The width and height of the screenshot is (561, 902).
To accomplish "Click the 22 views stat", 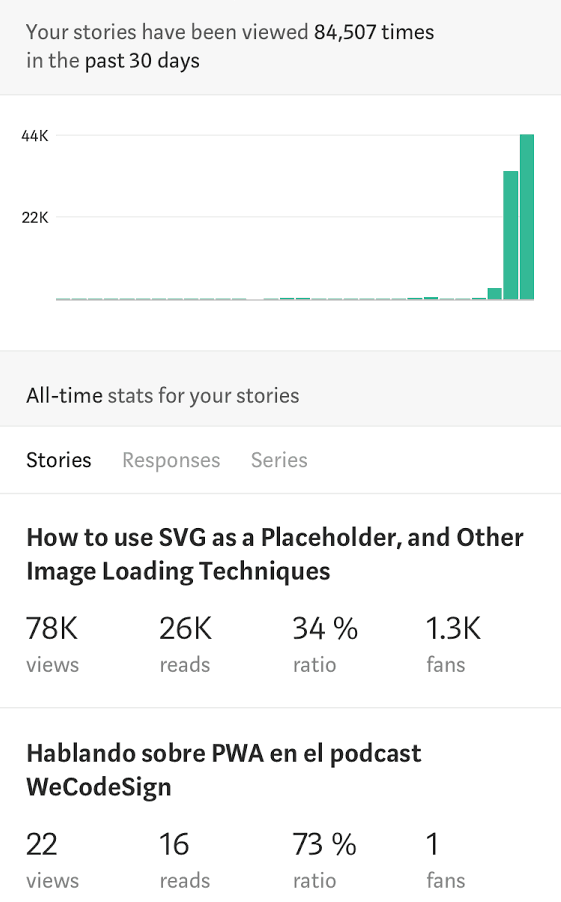I will (52, 859).
